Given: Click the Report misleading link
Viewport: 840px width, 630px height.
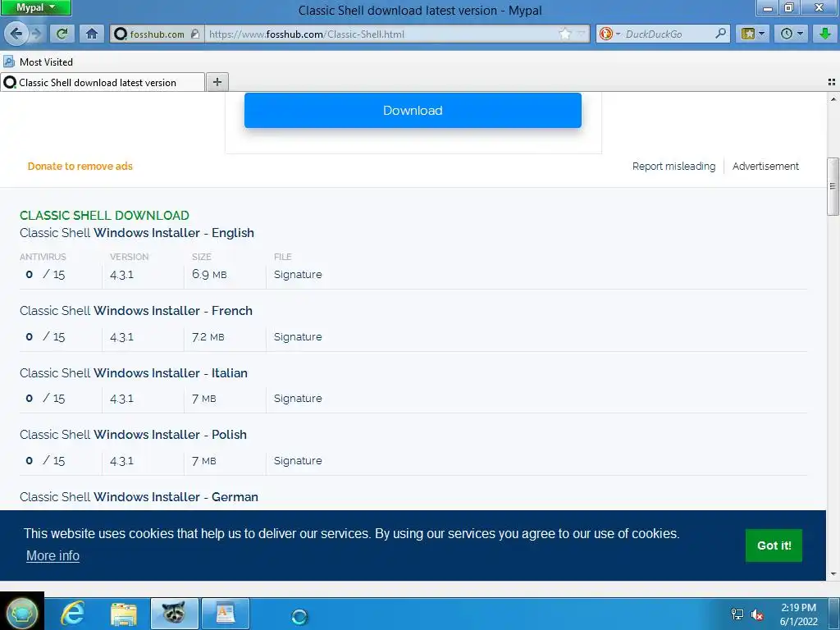Looking at the screenshot, I should click(x=673, y=166).
